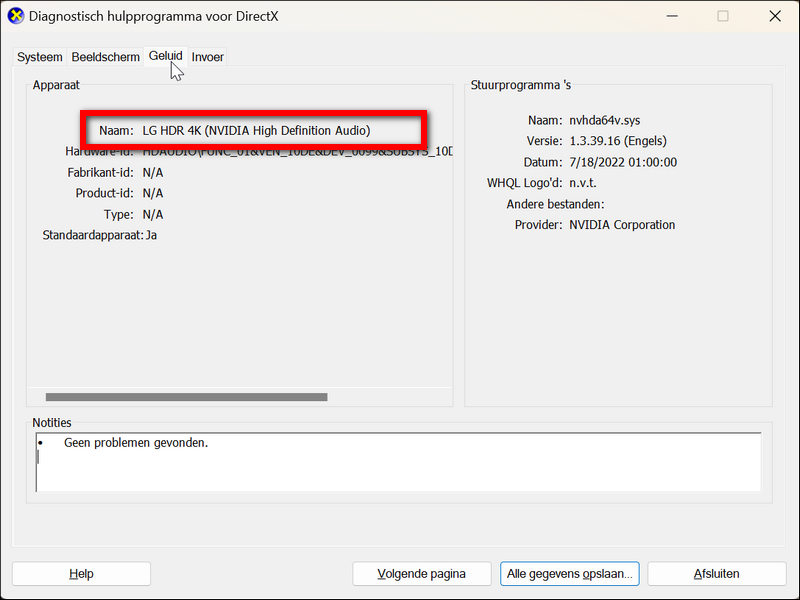Close the window with the X button
800x600 pixels.
(x=775, y=16)
